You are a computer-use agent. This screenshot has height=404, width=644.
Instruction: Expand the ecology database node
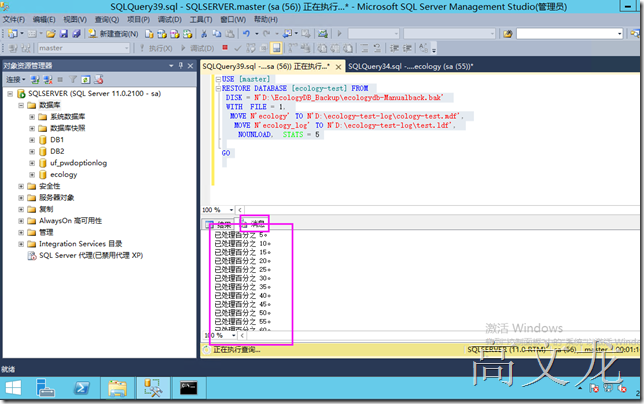pyautogui.click(x=32, y=174)
